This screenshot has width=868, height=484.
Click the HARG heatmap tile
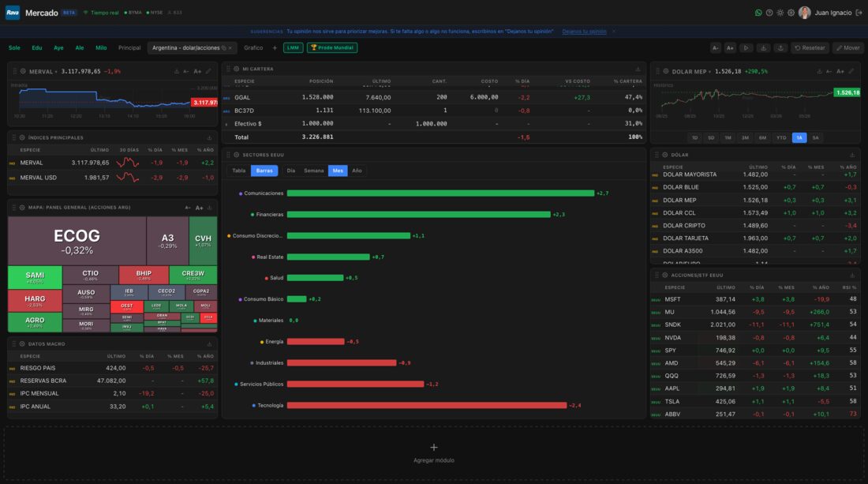coord(35,301)
